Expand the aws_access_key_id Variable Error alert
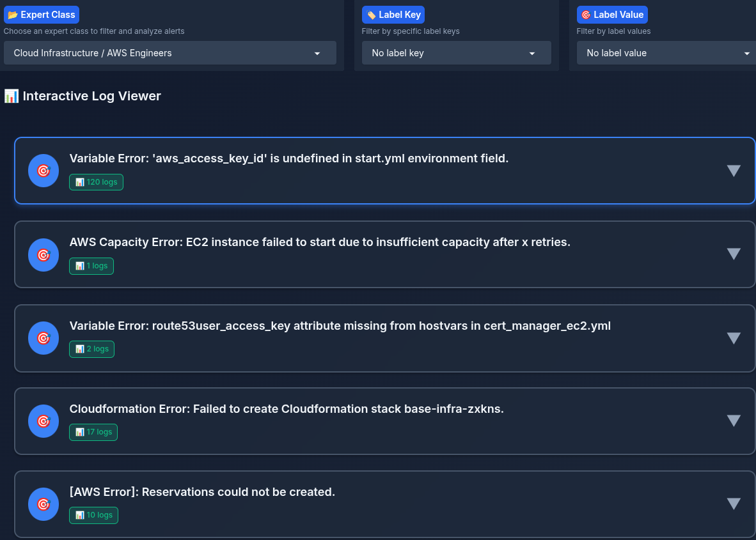This screenshot has width=756, height=540. (734, 171)
